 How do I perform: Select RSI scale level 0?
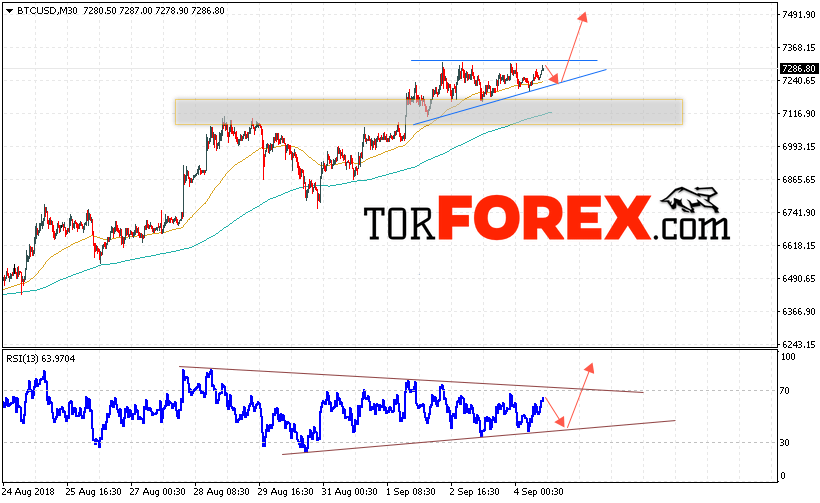tap(783, 475)
